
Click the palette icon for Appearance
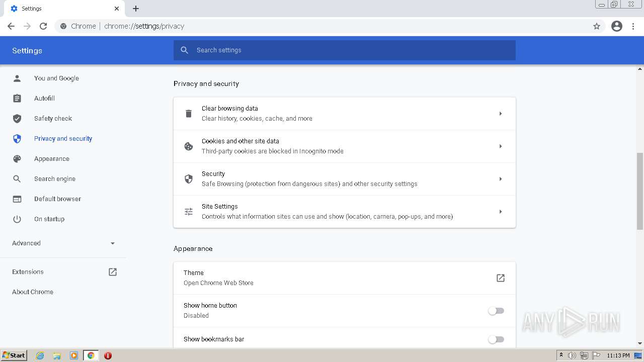pos(17,159)
